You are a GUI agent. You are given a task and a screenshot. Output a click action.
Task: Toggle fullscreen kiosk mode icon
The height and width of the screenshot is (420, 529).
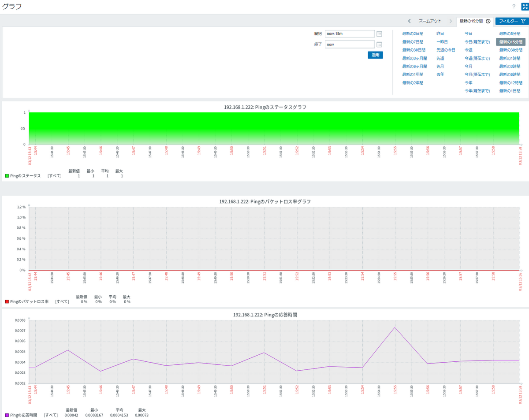coord(525,7)
